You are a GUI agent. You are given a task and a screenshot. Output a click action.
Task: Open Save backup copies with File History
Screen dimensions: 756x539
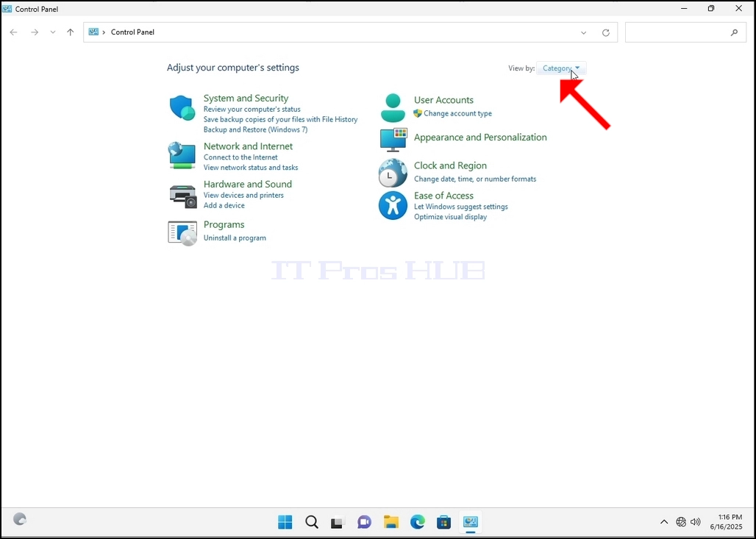click(281, 120)
